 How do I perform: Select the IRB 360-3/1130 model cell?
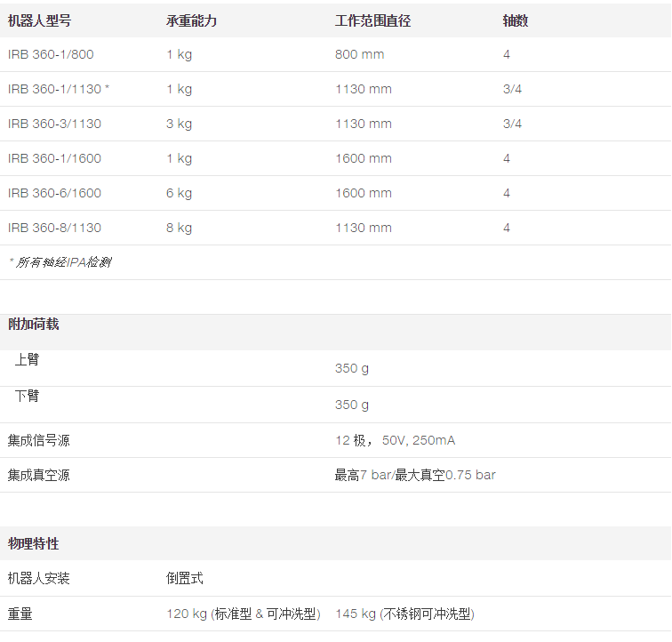(x=54, y=124)
